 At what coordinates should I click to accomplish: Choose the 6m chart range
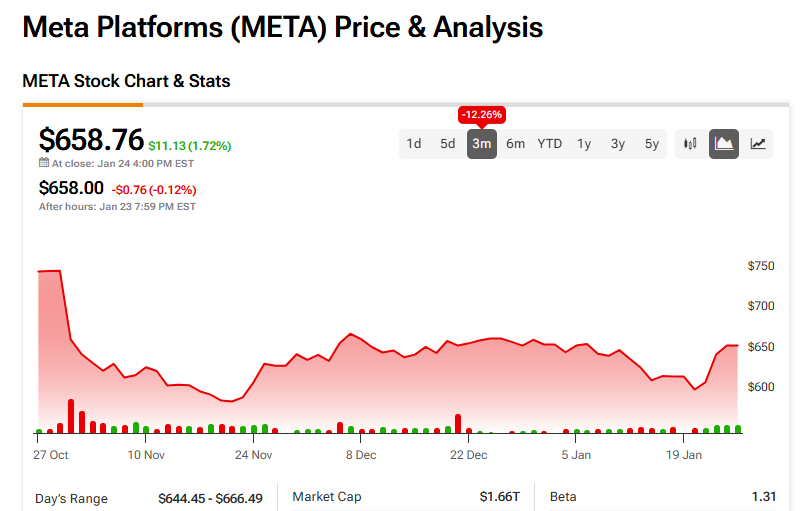point(515,144)
